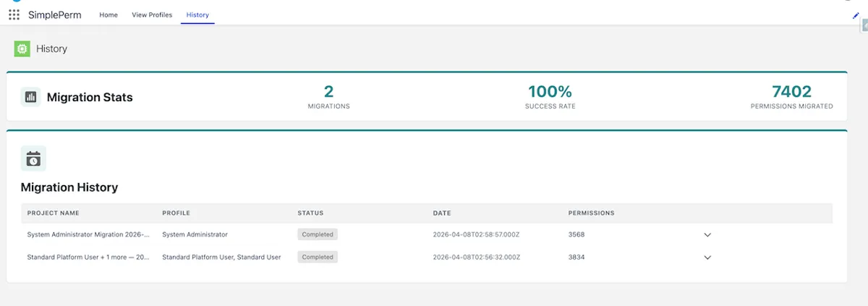This screenshot has width=868, height=306.
Task: Go to the Home tab
Action: pos(109,15)
